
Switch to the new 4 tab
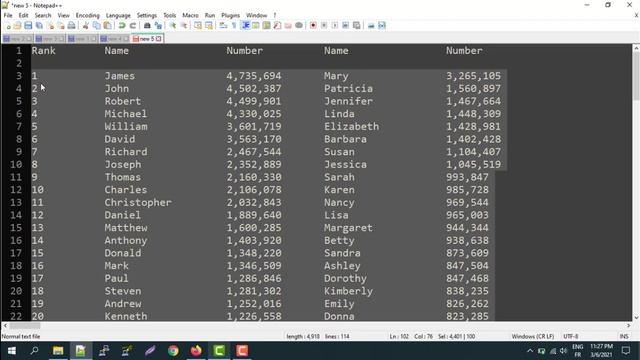[x=114, y=39]
